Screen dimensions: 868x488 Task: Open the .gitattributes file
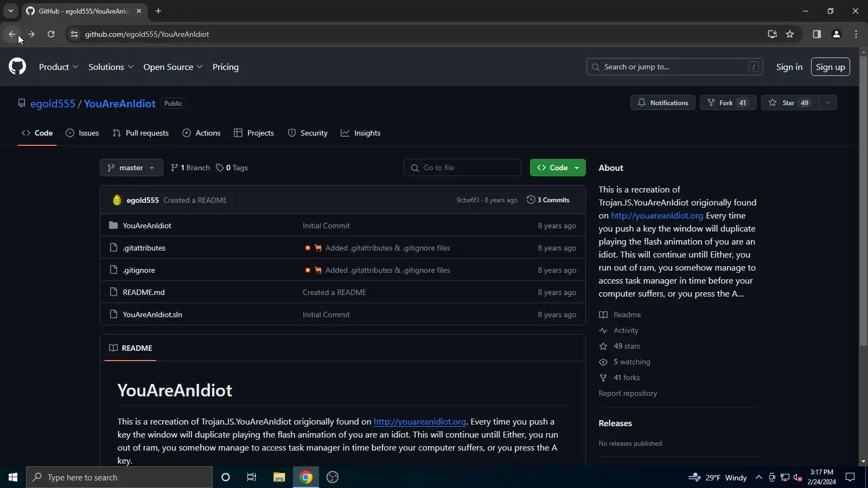pos(144,248)
